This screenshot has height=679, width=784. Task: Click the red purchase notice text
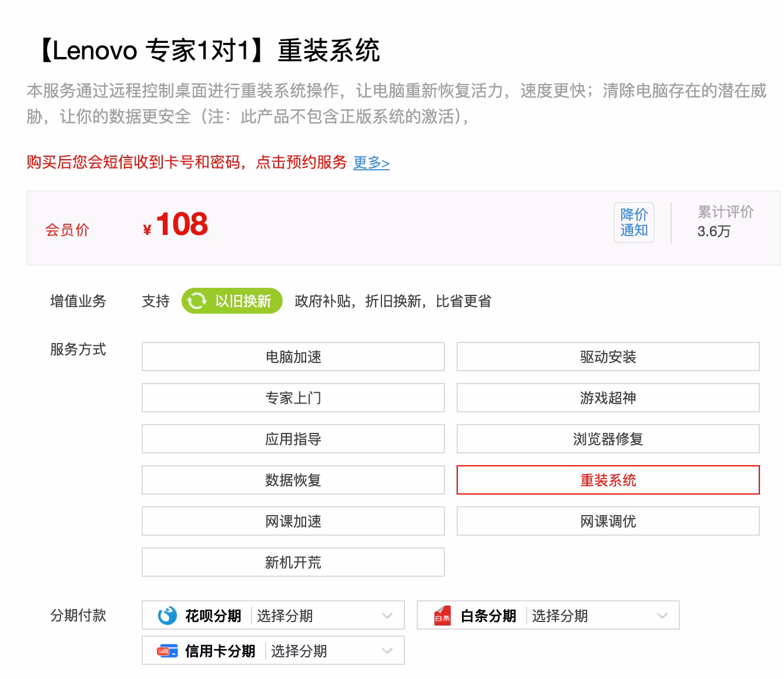pos(187,162)
